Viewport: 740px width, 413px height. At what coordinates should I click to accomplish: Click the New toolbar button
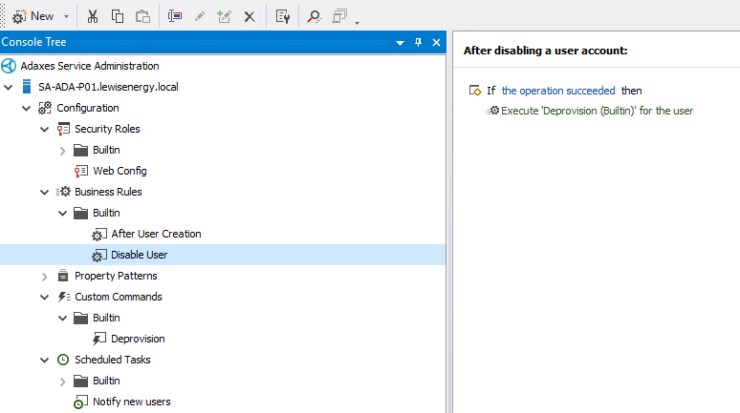[33, 16]
